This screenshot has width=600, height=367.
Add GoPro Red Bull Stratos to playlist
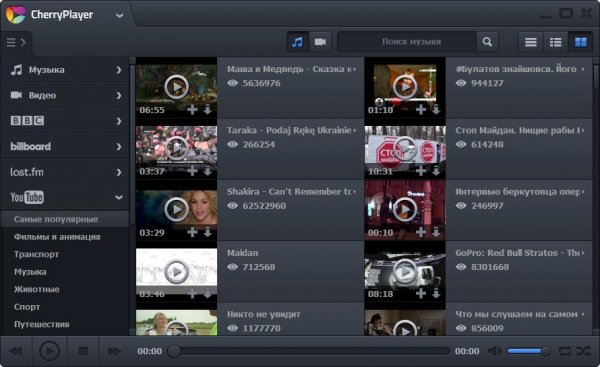point(421,294)
